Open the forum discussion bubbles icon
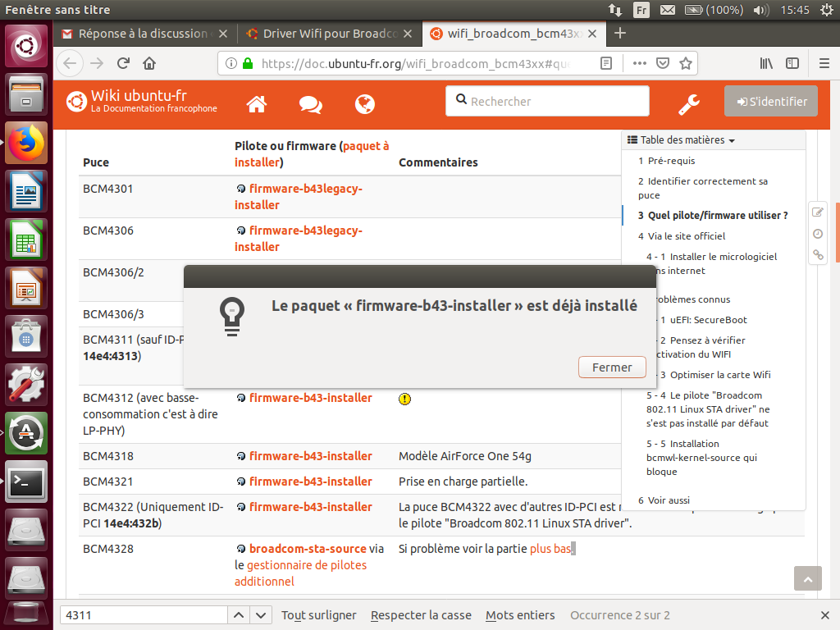This screenshot has height=630, width=840. (311, 104)
